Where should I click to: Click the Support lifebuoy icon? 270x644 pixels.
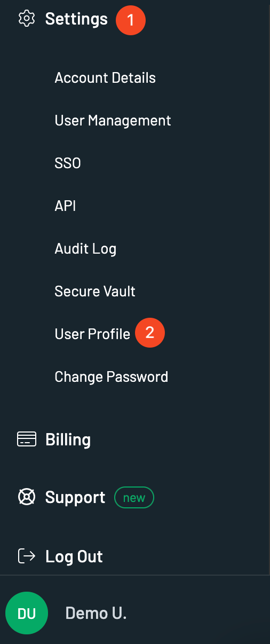tap(27, 498)
